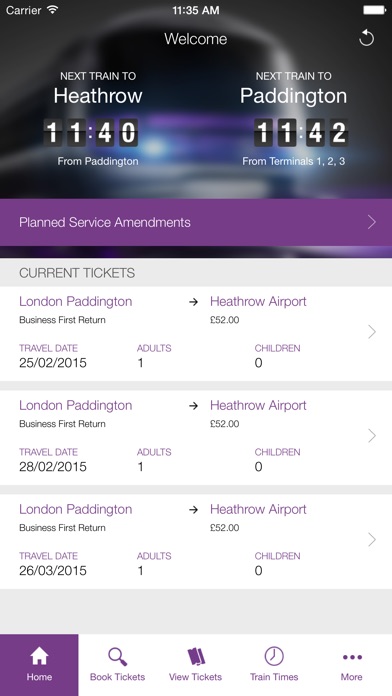Open the More three-dots icon

[x=352, y=657]
